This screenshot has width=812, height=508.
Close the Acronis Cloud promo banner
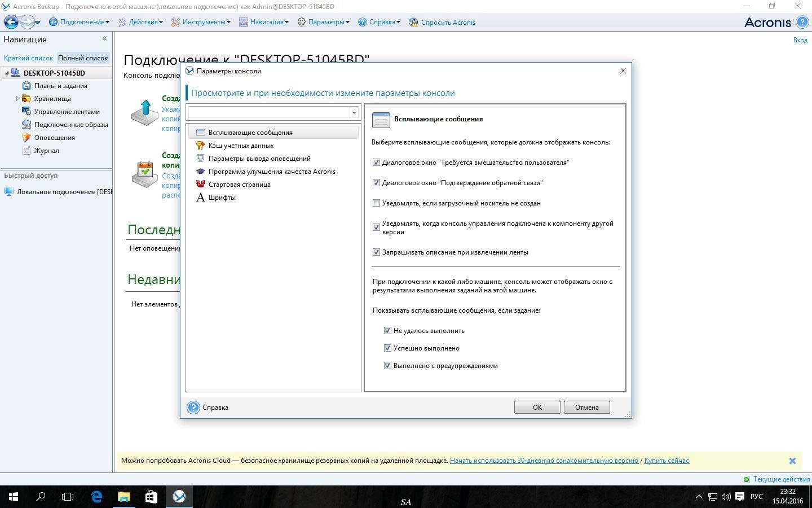pyautogui.click(x=792, y=461)
